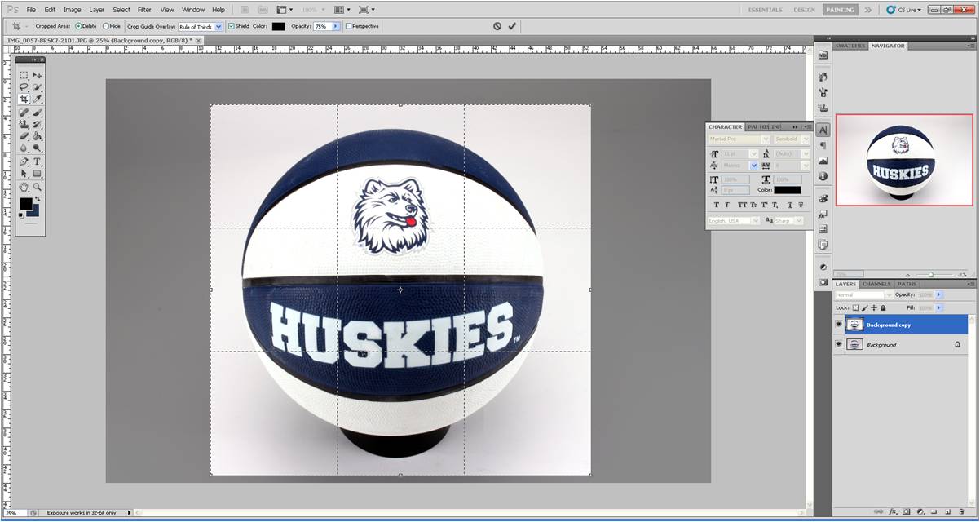Image resolution: width=980 pixels, height=522 pixels.
Task: Select the Horizontal Type tool
Action: (x=38, y=161)
